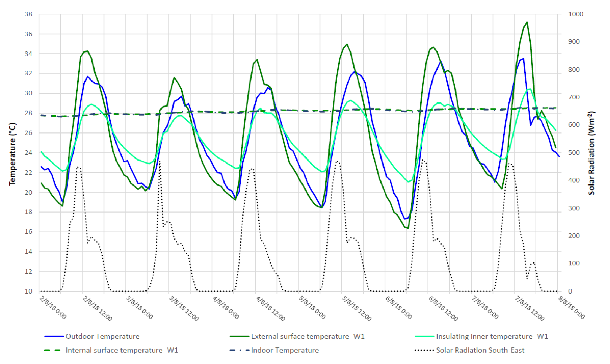Select the Indoor Temperature legend entry
The width and height of the screenshot is (610, 364).
[285, 350]
